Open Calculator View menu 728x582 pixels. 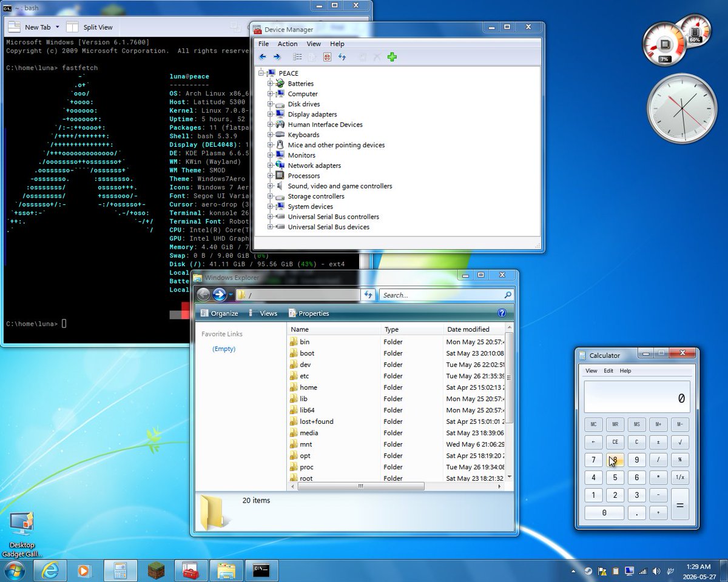pos(591,371)
